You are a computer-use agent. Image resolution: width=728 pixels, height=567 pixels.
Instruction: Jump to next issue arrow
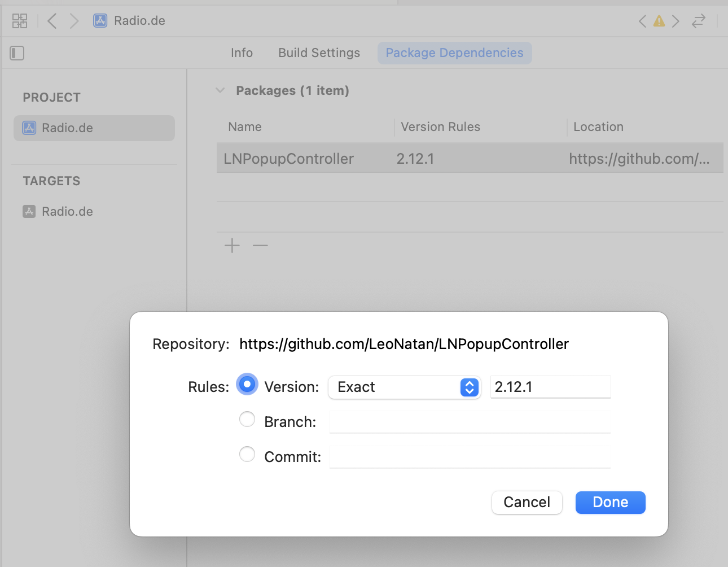coord(676,21)
